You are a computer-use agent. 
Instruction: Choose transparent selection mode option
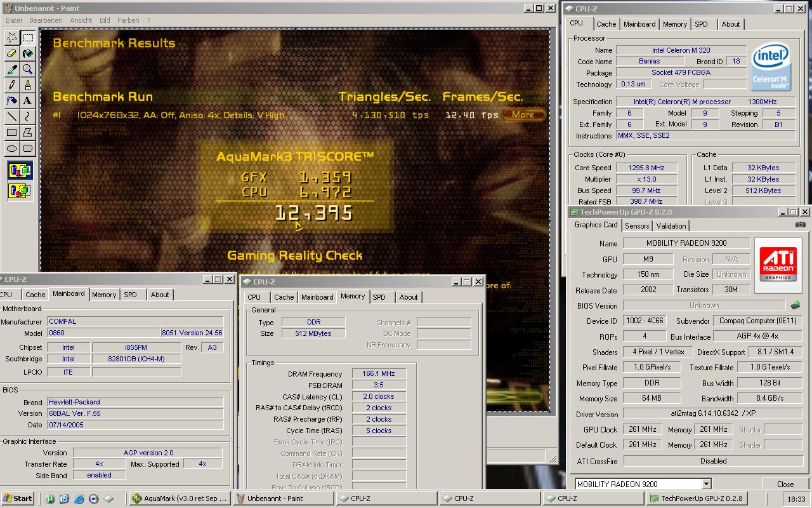20,190
